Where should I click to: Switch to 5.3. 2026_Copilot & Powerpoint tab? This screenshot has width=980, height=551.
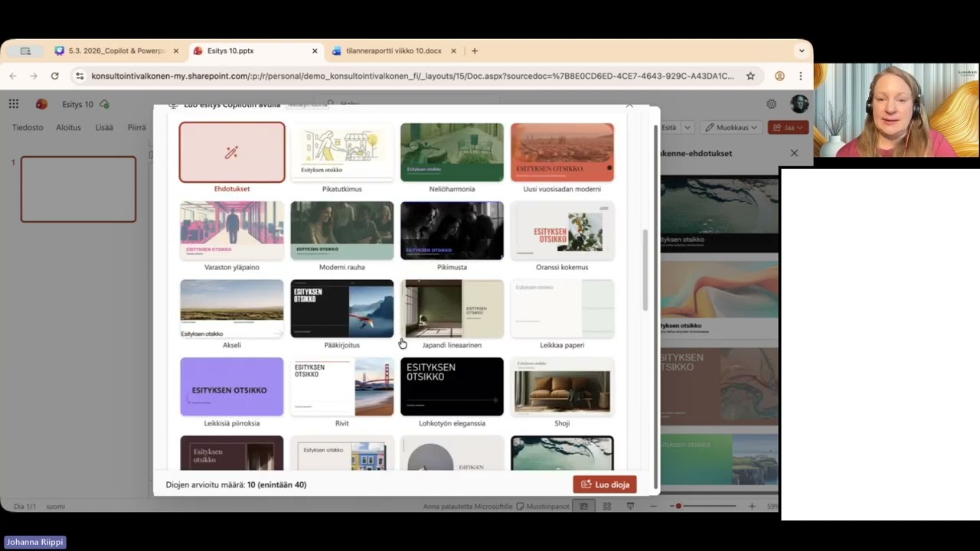point(116,51)
